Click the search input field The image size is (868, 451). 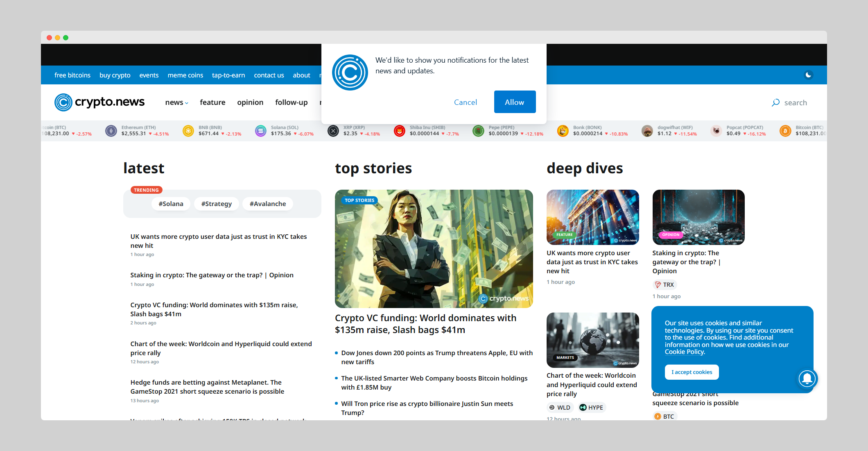796,103
